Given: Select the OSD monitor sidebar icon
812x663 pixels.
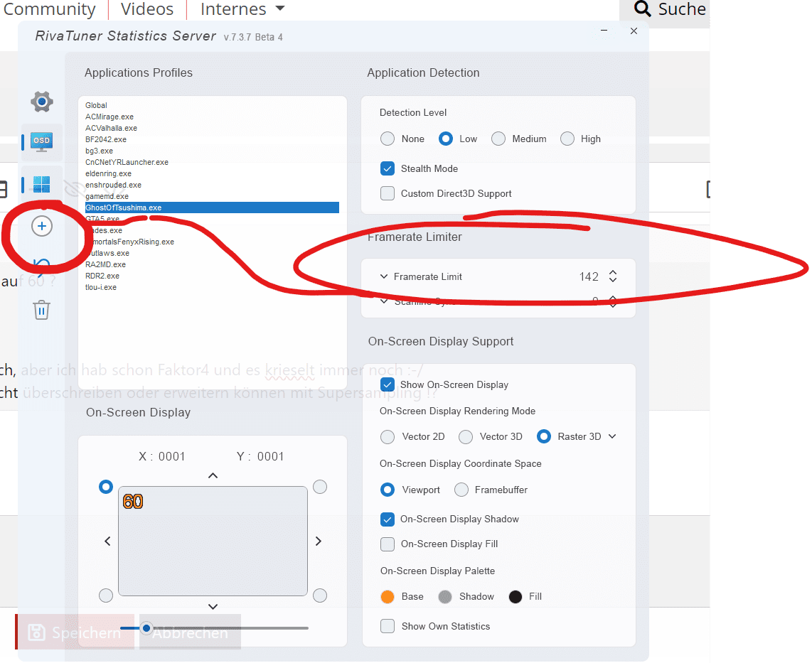Looking at the screenshot, I should [41, 142].
